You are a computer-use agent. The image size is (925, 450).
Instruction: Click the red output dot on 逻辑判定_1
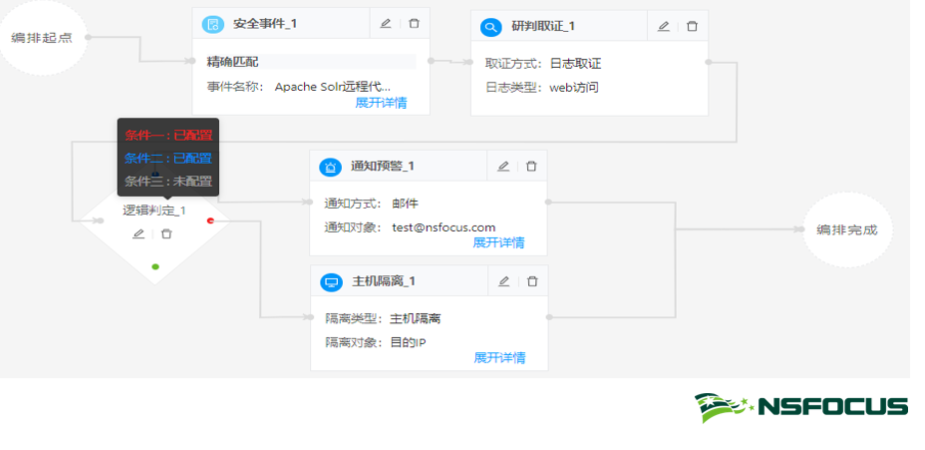(211, 221)
